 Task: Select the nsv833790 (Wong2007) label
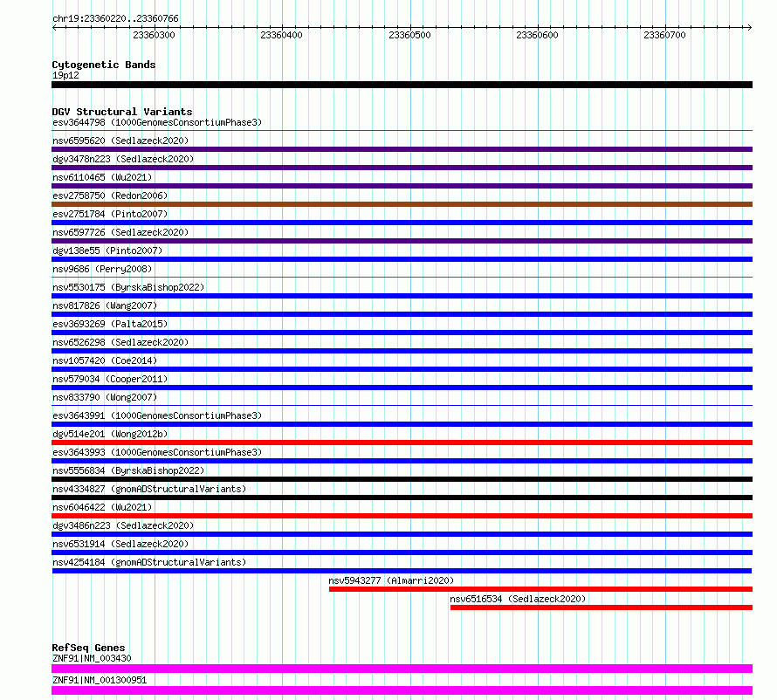(x=105, y=397)
